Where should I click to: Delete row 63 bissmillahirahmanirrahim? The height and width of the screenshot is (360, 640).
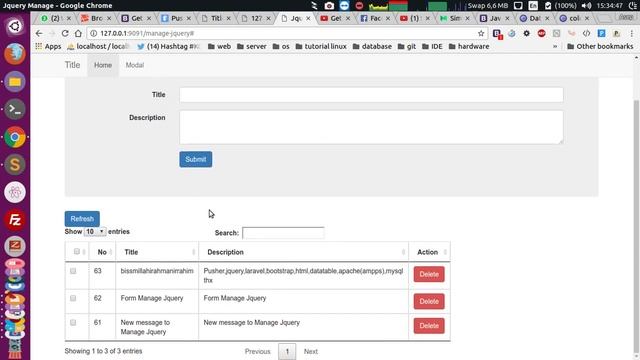(429, 274)
